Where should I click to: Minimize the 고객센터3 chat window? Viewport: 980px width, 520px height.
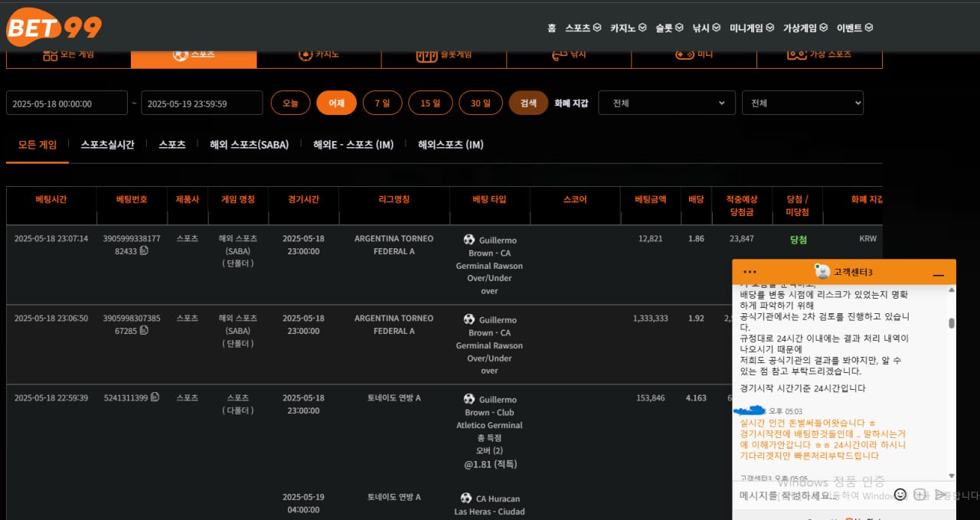pyautogui.click(x=938, y=274)
